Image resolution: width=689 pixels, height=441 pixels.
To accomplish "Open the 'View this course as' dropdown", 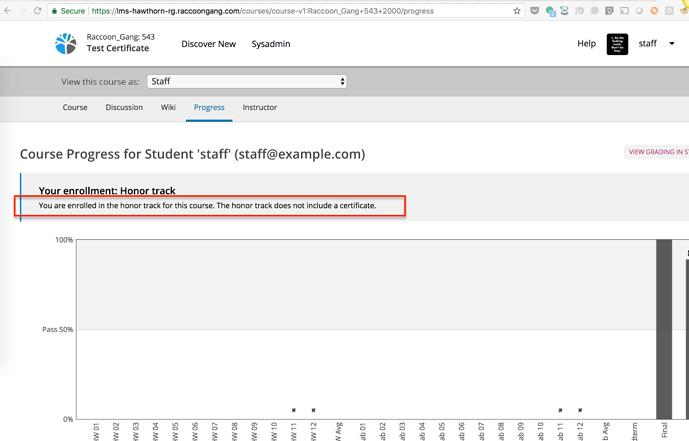I will point(247,82).
